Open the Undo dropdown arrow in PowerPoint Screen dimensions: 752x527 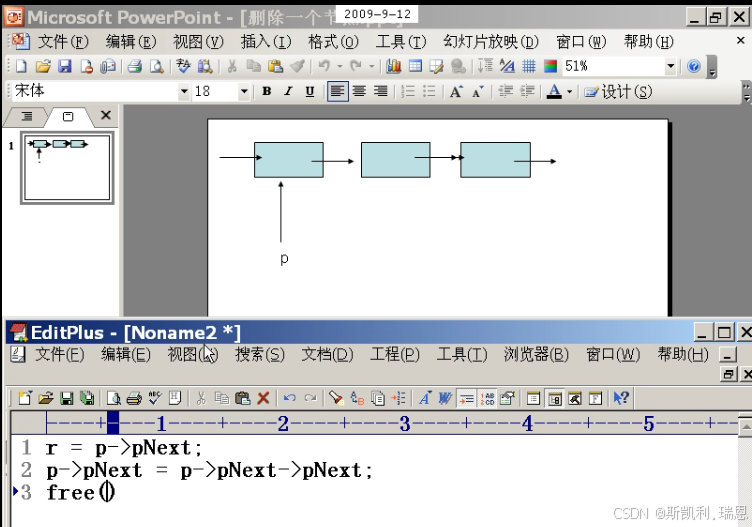coord(340,66)
